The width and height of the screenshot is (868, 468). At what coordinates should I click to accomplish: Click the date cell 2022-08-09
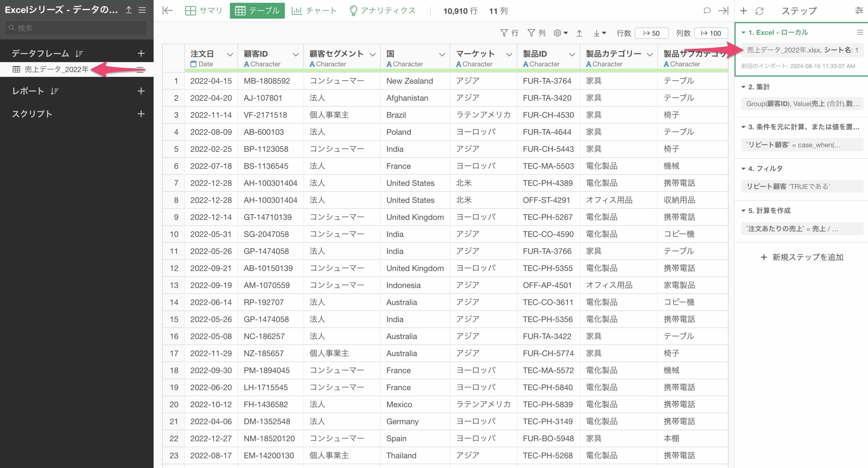click(211, 132)
